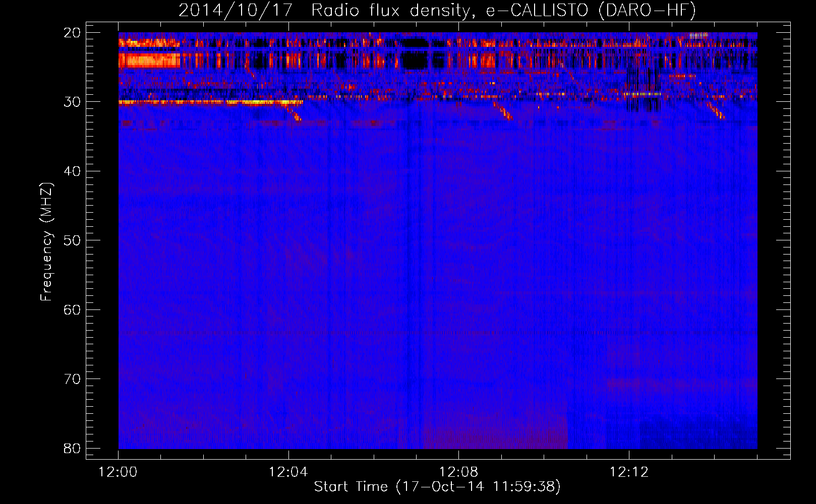This screenshot has height=504, width=816.
Task: Click the '20' frequency tick label
Action: (72, 33)
